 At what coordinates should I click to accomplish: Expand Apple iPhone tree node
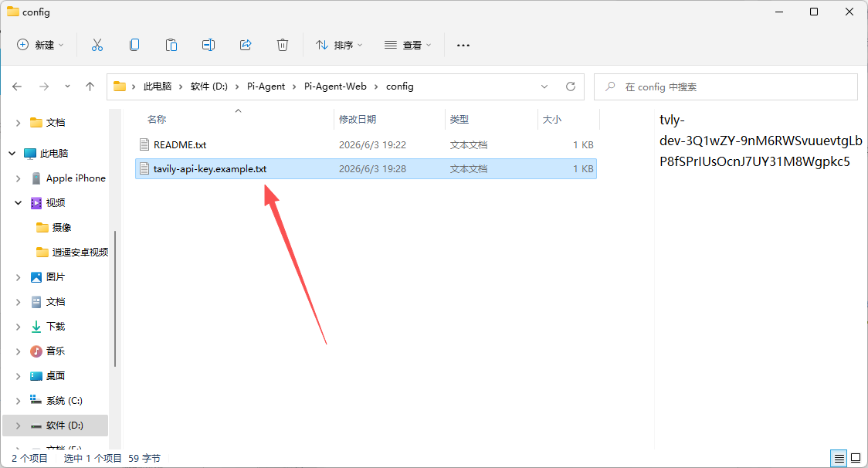[19, 178]
